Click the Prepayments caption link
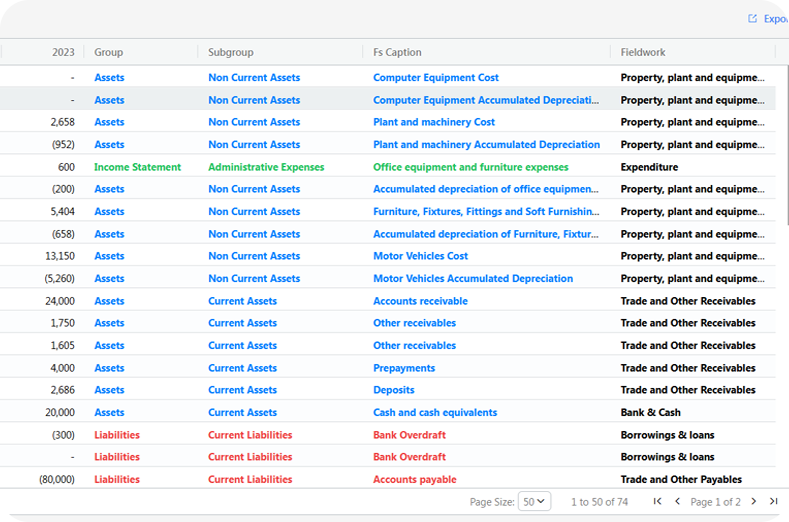789x522 pixels. 403,368
